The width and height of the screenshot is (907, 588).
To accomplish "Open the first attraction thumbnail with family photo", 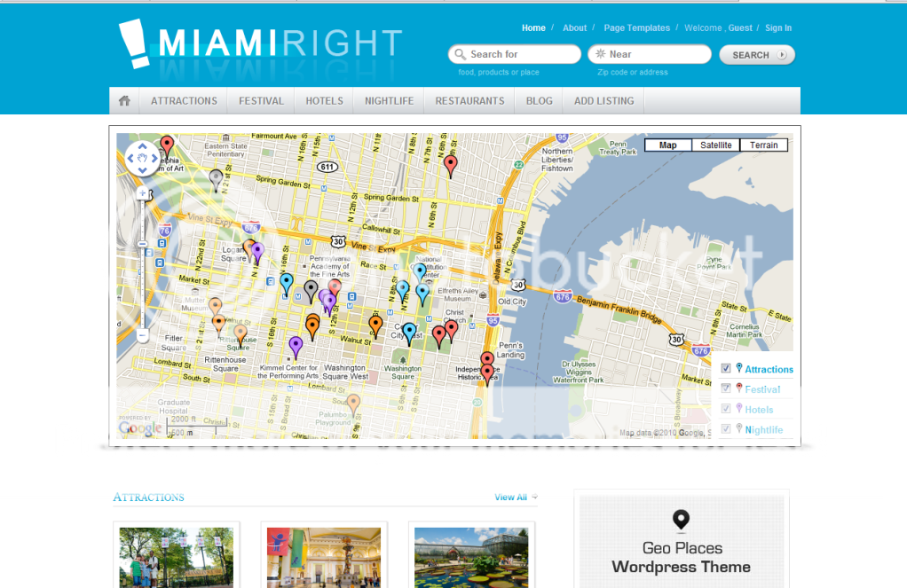I will [x=177, y=556].
